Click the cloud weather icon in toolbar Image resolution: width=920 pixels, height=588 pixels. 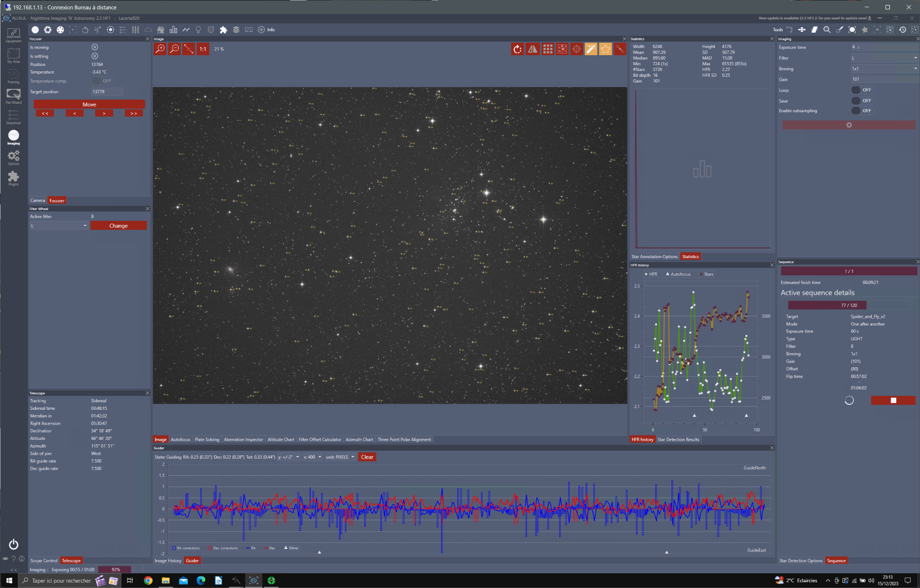tap(148, 30)
